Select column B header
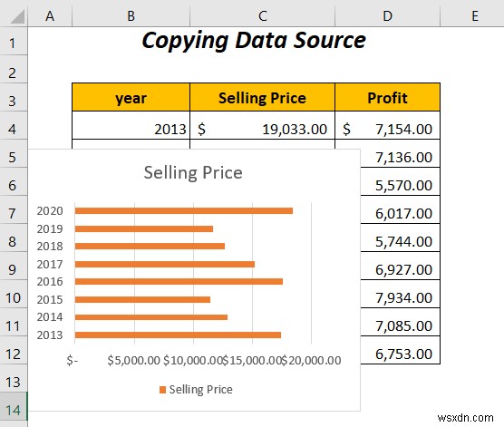The width and height of the screenshot is (504, 427). [131, 15]
